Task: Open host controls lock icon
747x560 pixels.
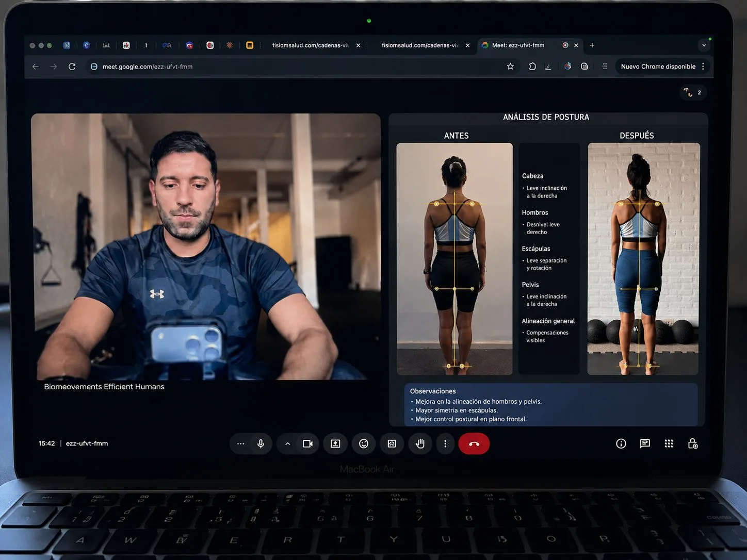Action: [693, 443]
